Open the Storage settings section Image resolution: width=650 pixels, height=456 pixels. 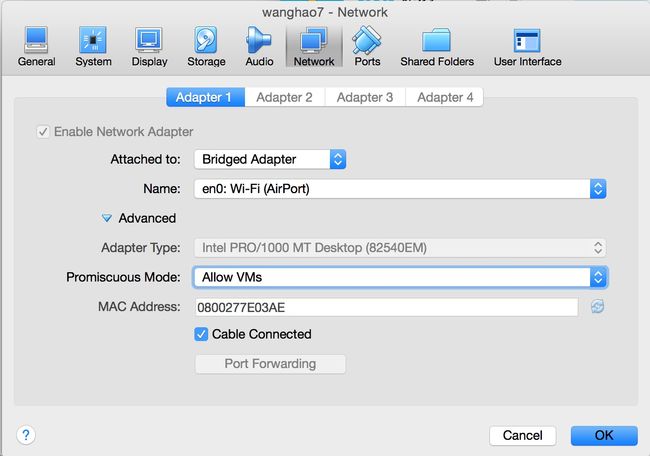206,46
